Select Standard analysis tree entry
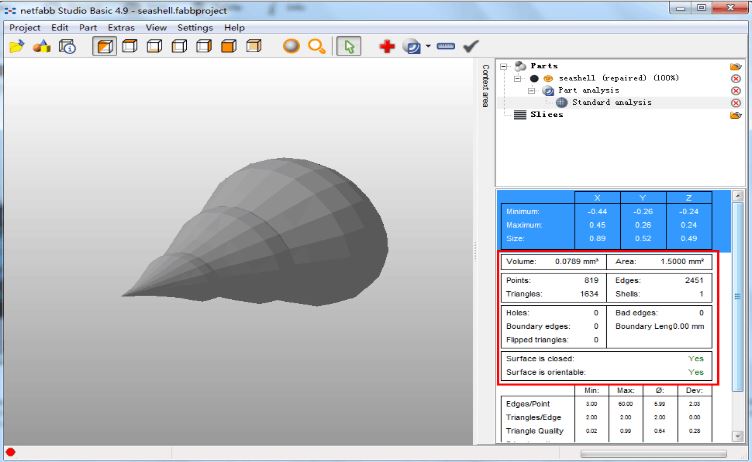Image resolution: width=752 pixels, height=462 pixels. click(611, 102)
